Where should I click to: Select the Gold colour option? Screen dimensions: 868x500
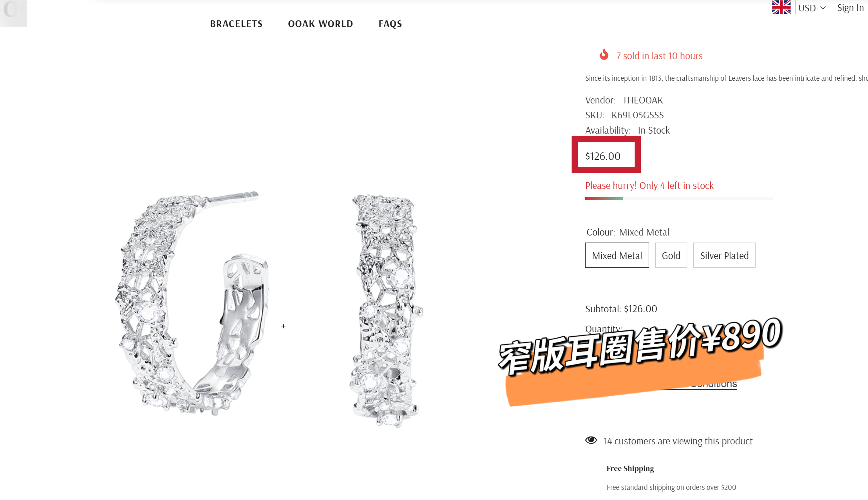[x=671, y=255]
